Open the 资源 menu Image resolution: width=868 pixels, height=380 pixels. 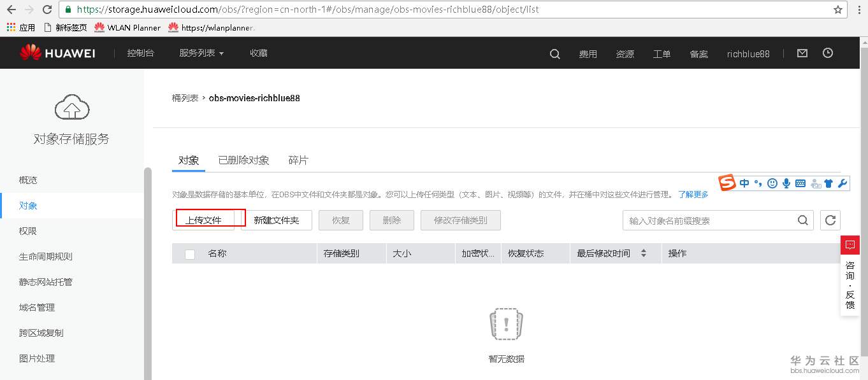(x=625, y=54)
